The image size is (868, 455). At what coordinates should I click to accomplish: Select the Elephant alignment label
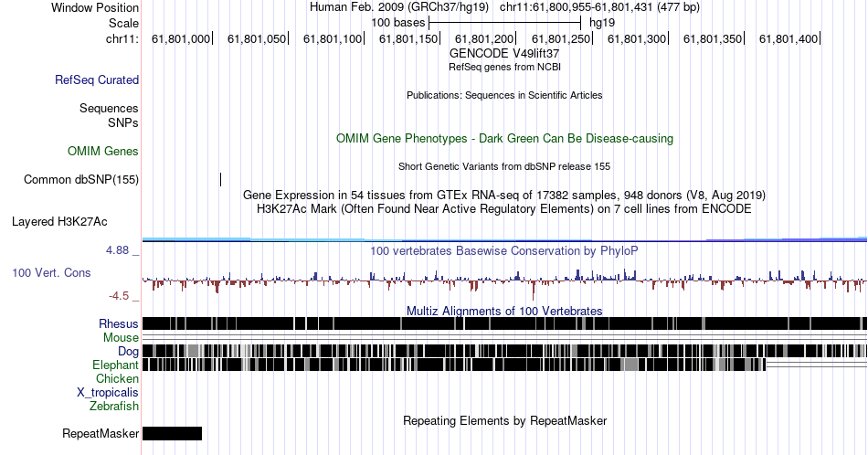coord(116,365)
